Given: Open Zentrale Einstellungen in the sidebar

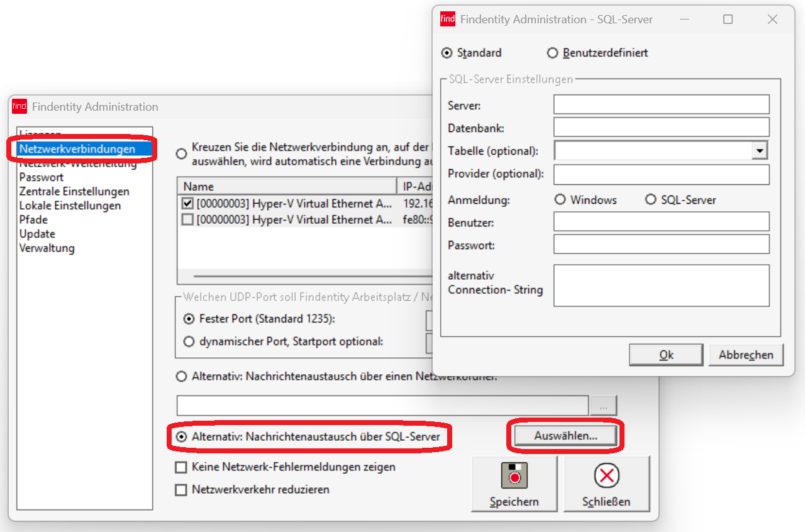Looking at the screenshot, I should click(74, 191).
